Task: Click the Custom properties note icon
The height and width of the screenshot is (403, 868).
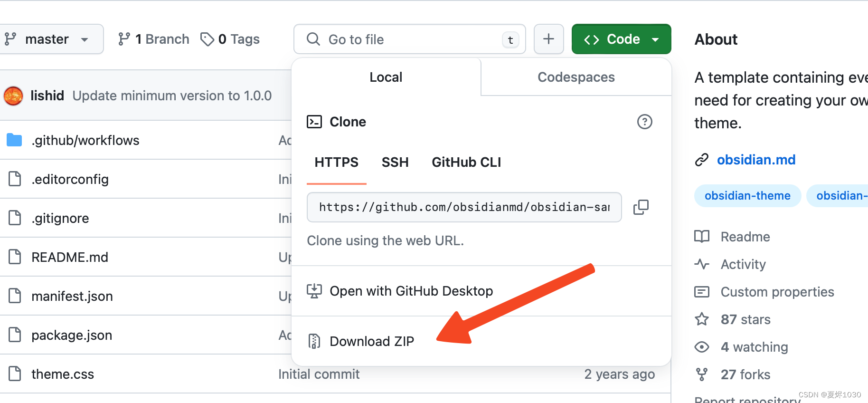Action: click(x=702, y=291)
